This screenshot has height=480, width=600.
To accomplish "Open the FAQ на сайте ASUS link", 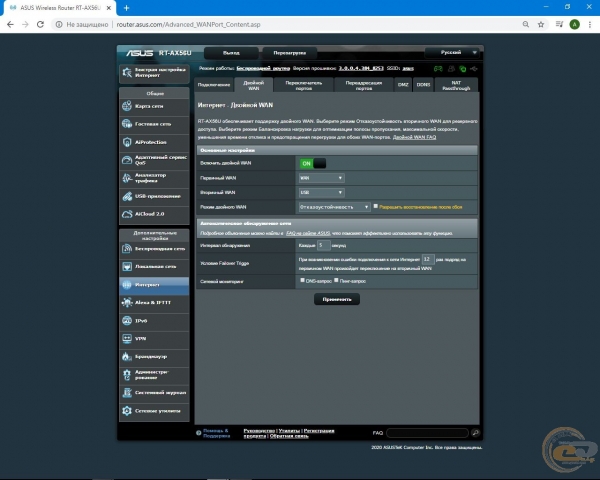I will point(308,233).
